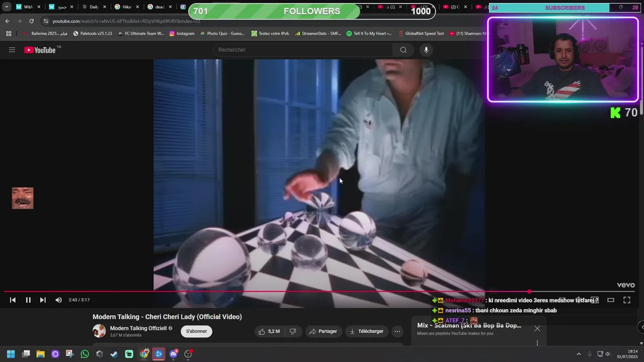Close the Daily browser tab
Viewport: 644px width, 362px height.
pyautogui.click(x=105, y=7)
